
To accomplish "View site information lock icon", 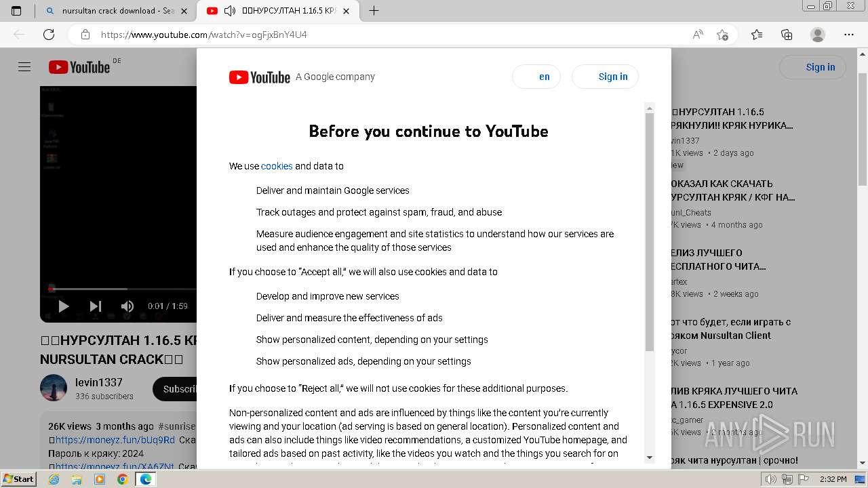I will tap(85, 35).
